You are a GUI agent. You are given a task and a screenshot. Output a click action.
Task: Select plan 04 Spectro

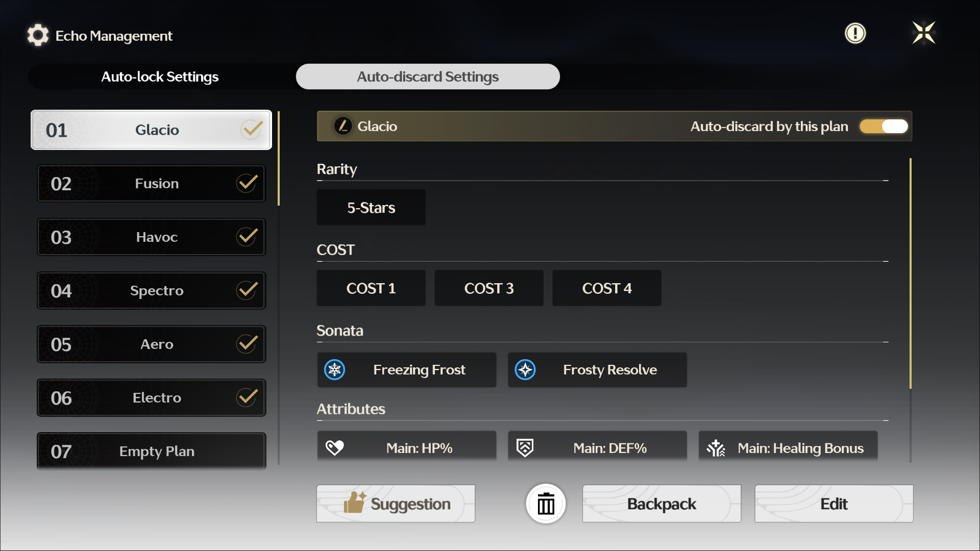[151, 290]
